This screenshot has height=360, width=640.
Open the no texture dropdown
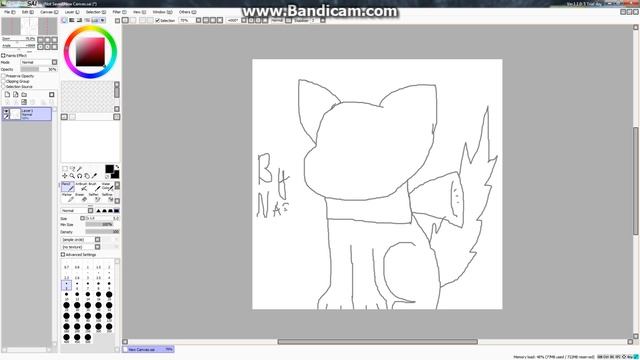(81, 247)
